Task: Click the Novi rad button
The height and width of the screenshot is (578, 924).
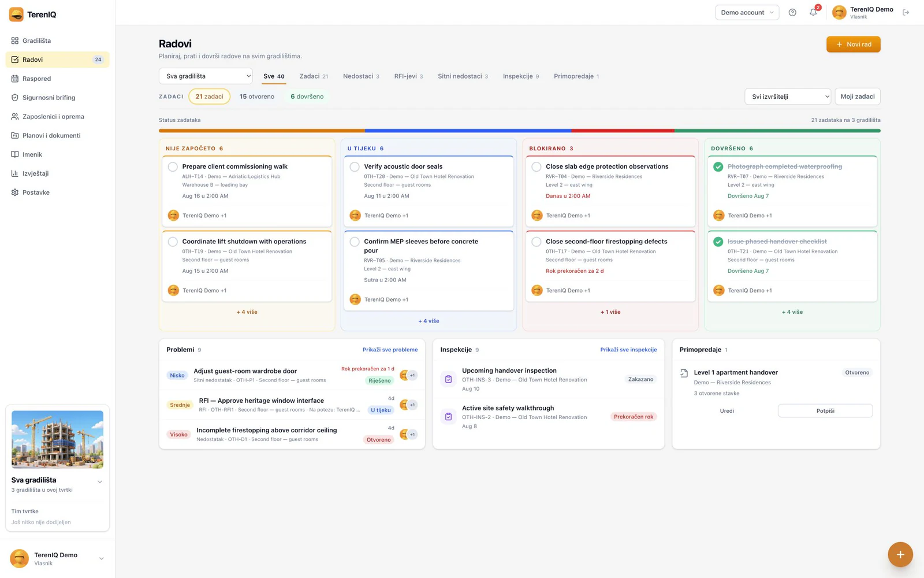Action: point(854,45)
